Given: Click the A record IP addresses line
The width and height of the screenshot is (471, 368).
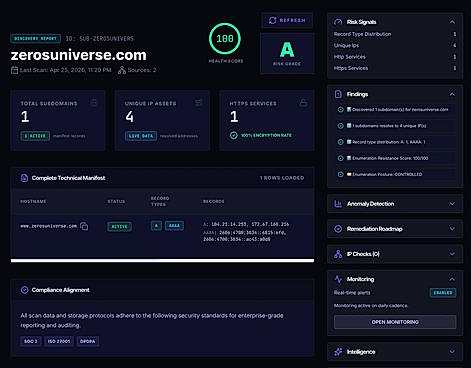Looking at the screenshot, I should pos(246,224).
